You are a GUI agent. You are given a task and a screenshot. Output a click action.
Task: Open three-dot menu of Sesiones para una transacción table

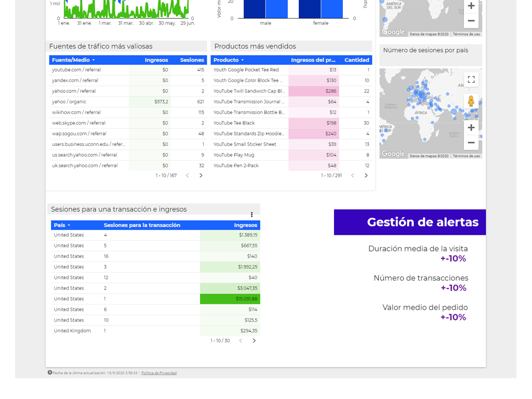(251, 215)
